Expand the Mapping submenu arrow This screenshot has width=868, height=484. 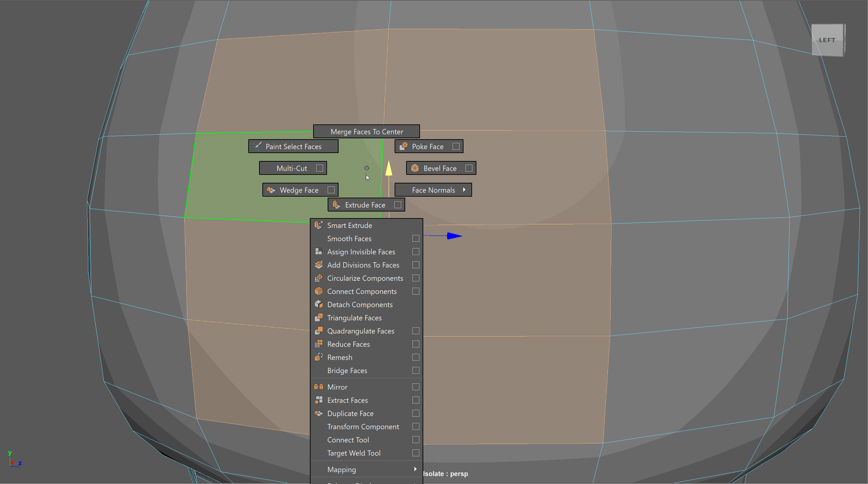pyautogui.click(x=415, y=469)
